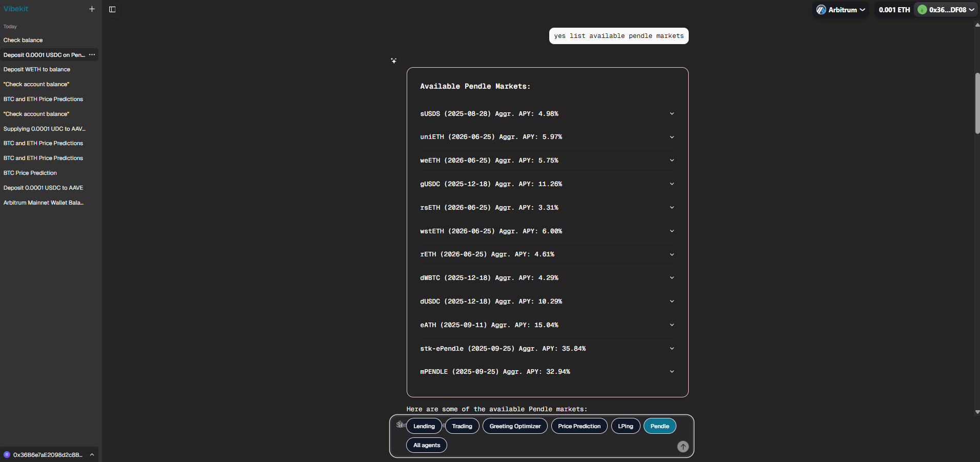The image size is (980, 462).
Task: Select the All agents chip
Action: point(427,445)
